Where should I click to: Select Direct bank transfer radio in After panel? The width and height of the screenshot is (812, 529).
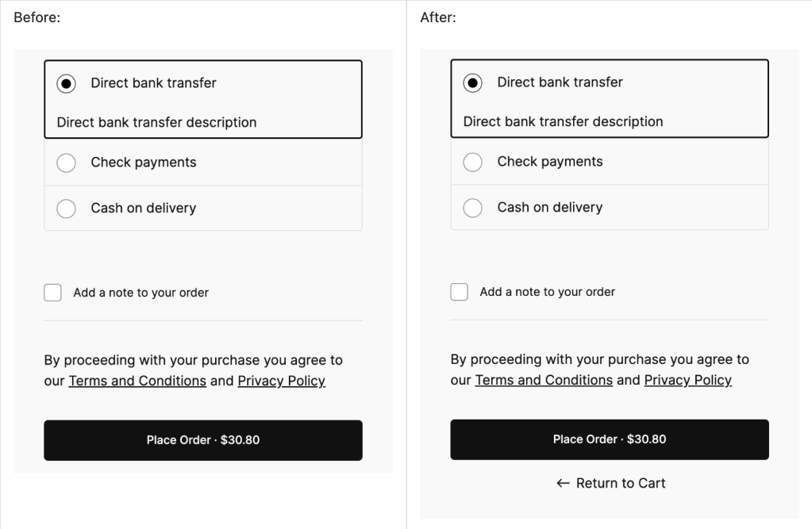click(473, 82)
